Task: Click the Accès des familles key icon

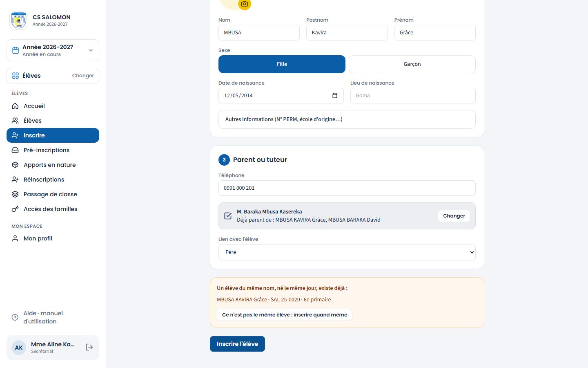Action: pyautogui.click(x=15, y=209)
